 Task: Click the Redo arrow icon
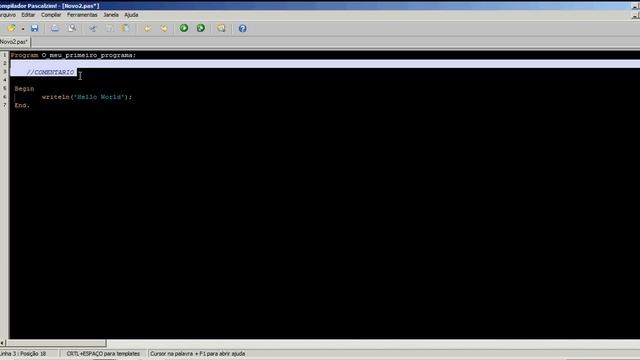(x=164, y=28)
